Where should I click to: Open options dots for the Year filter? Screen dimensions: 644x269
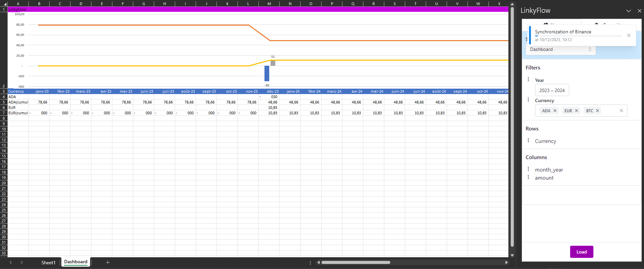[528, 80]
